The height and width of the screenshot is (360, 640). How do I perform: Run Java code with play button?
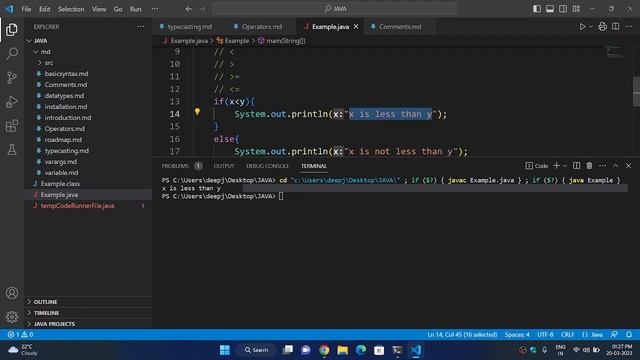pos(582,27)
